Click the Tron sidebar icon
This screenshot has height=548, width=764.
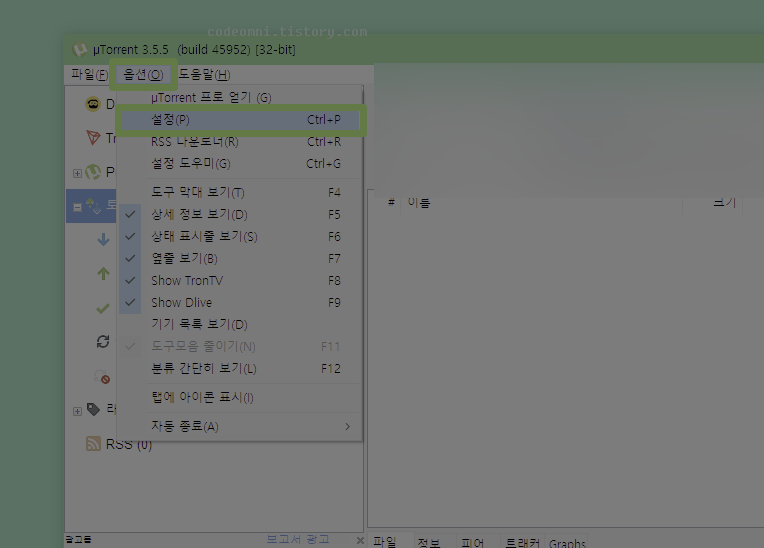pos(93,138)
